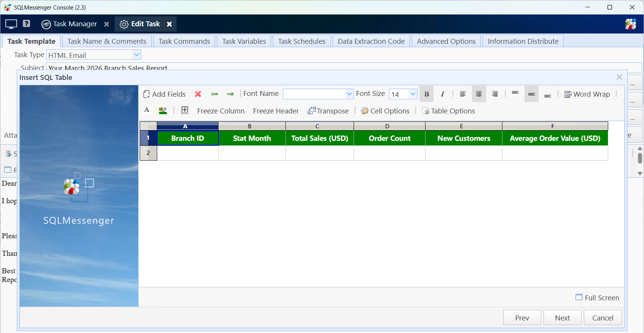644x333 pixels.
Task: Toggle Full Screen mode
Action: pyautogui.click(x=597, y=298)
